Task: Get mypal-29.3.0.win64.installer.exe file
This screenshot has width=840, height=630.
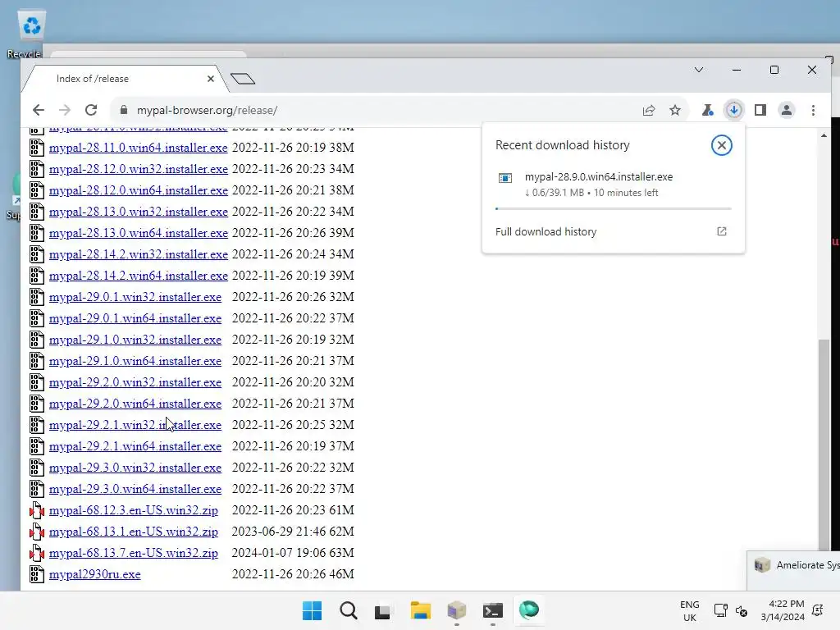Action: (135, 489)
